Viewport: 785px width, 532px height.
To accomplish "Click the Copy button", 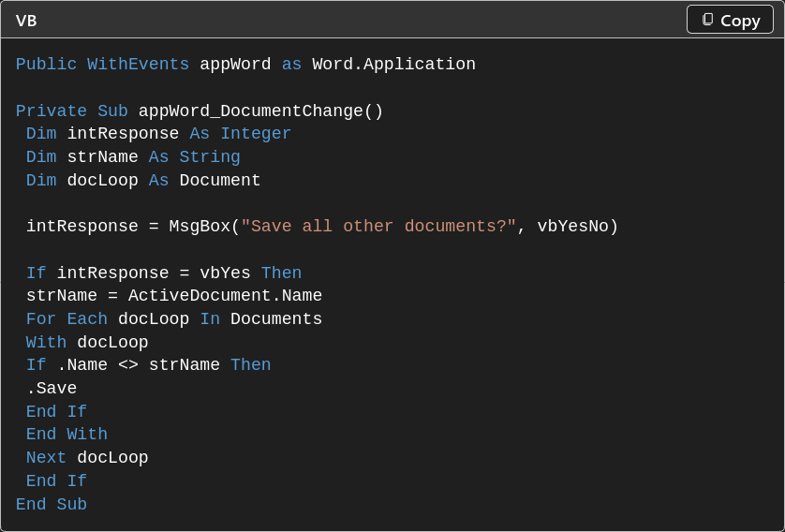I will click(x=730, y=20).
